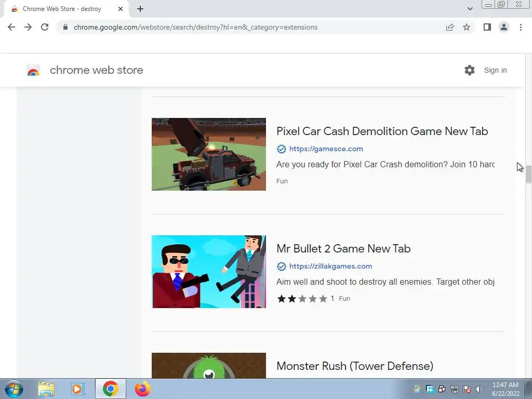The image size is (532, 399).
Task: Close the Chrome Web Store tab
Action: 121,9
